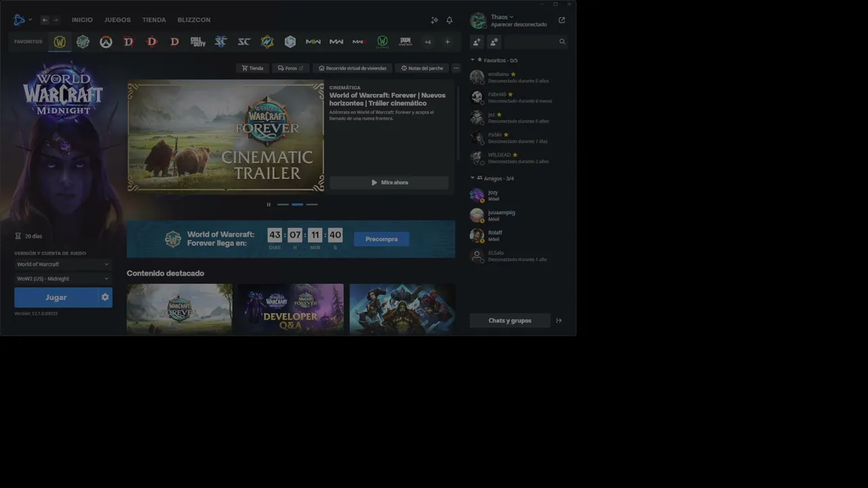Screen dimensions: 868x488
Task: Open the BLIZZCON tab
Action: [194, 20]
